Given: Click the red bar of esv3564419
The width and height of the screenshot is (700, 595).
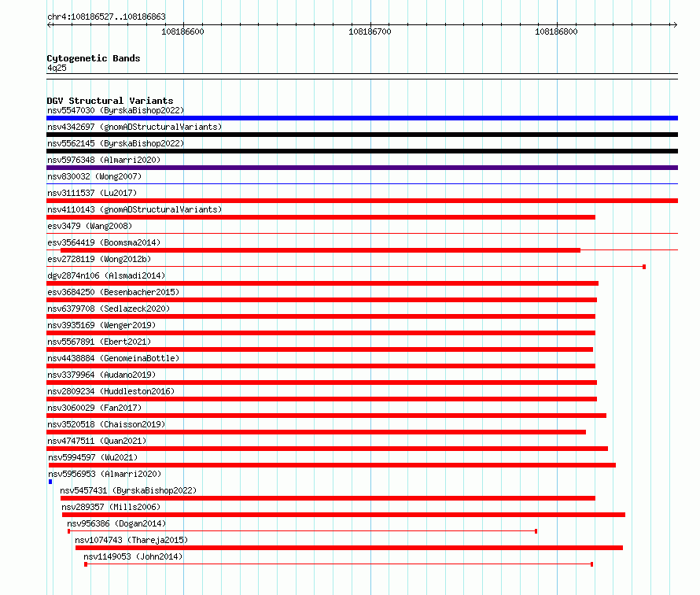Looking at the screenshot, I should [x=321, y=250].
